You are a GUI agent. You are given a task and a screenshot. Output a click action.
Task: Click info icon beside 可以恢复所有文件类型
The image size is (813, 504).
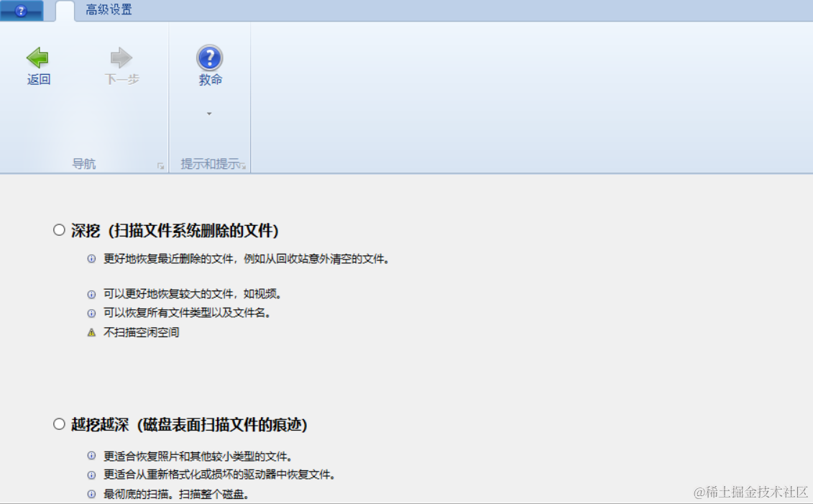(91, 313)
